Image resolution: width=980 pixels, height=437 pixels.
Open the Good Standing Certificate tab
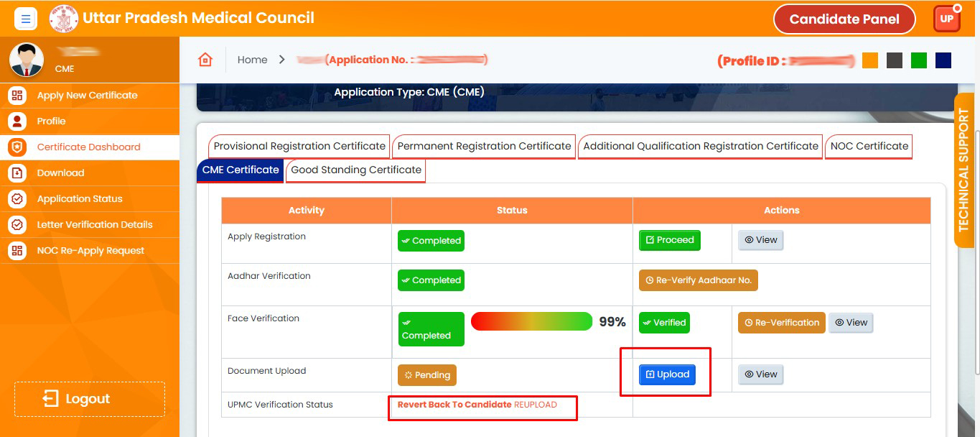[356, 170]
